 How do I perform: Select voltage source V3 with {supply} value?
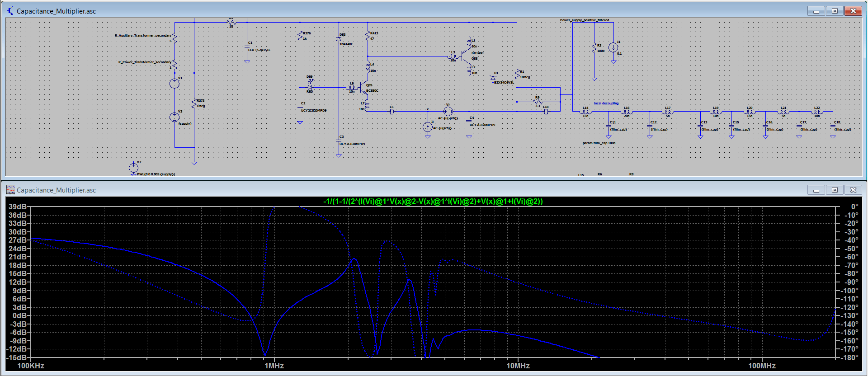[x=175, y=117]
